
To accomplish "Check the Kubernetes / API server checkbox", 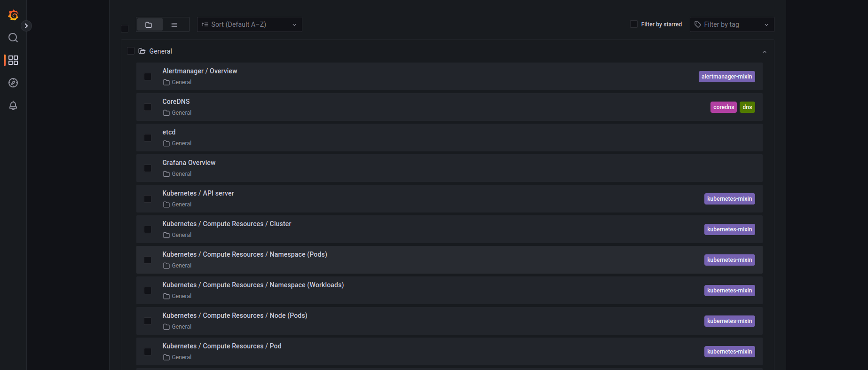I will (x=148, y=199).
